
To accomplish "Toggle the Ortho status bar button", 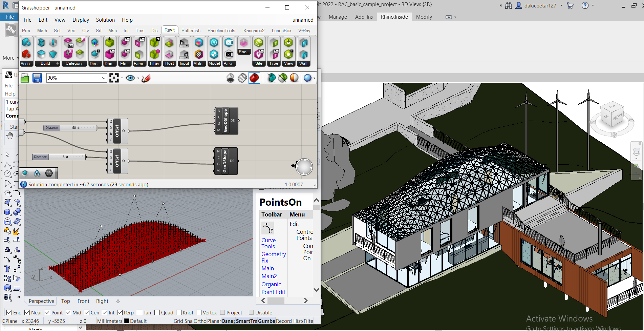I will tap(200, 321).
